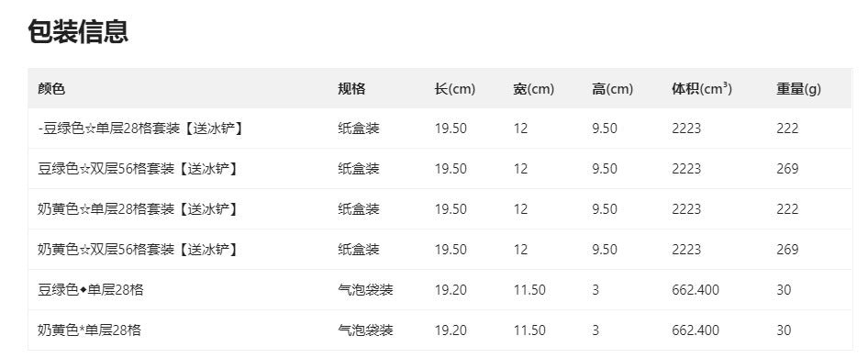Screen dimensions: 868x358
Task: Click the 长(cm) column header
Action: pos(455,89)
